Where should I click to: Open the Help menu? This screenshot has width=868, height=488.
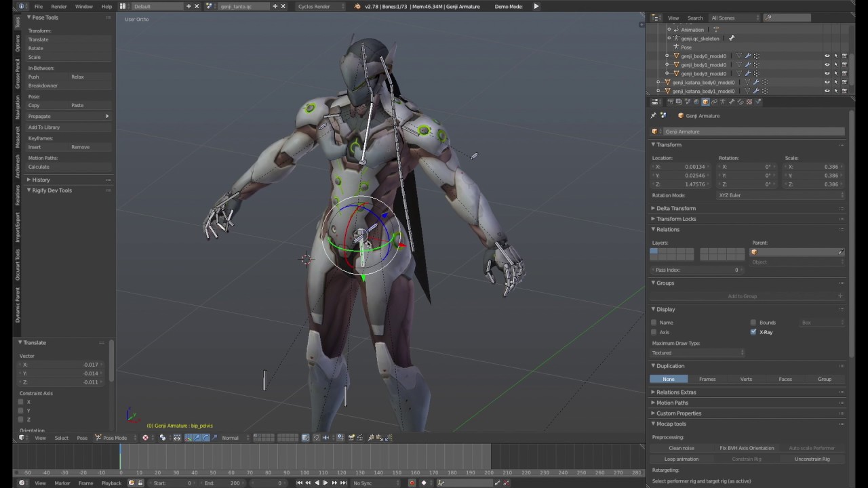click(x=106, y=6)
